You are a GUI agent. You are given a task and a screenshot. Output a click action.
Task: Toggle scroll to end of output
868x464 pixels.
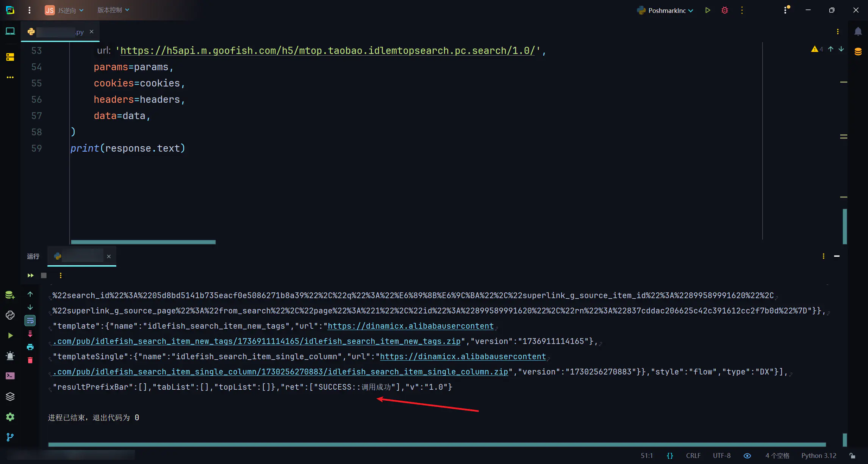click(30, 334)
